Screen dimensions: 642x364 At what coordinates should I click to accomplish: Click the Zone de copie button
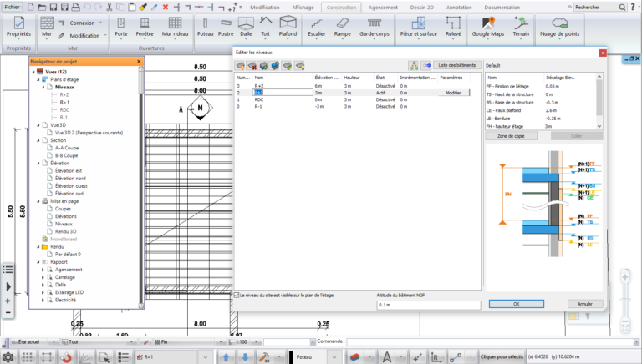point(511,136)
